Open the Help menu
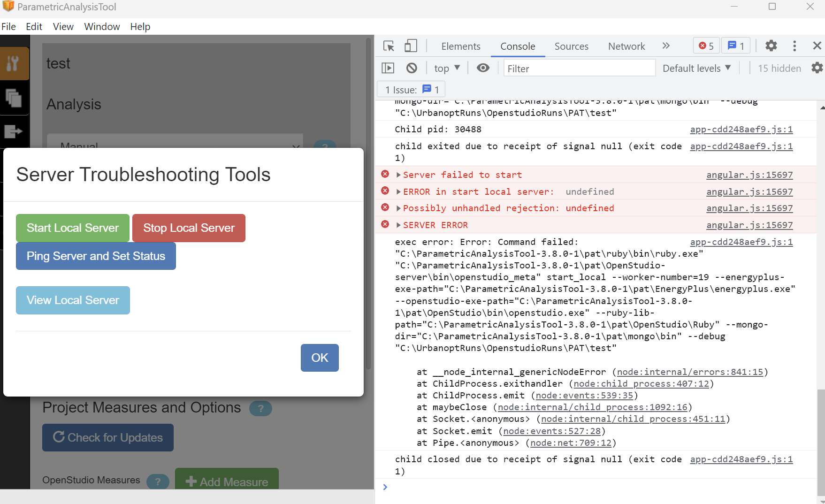The height and width of the screenshot is (504, 825). point(140,26)
